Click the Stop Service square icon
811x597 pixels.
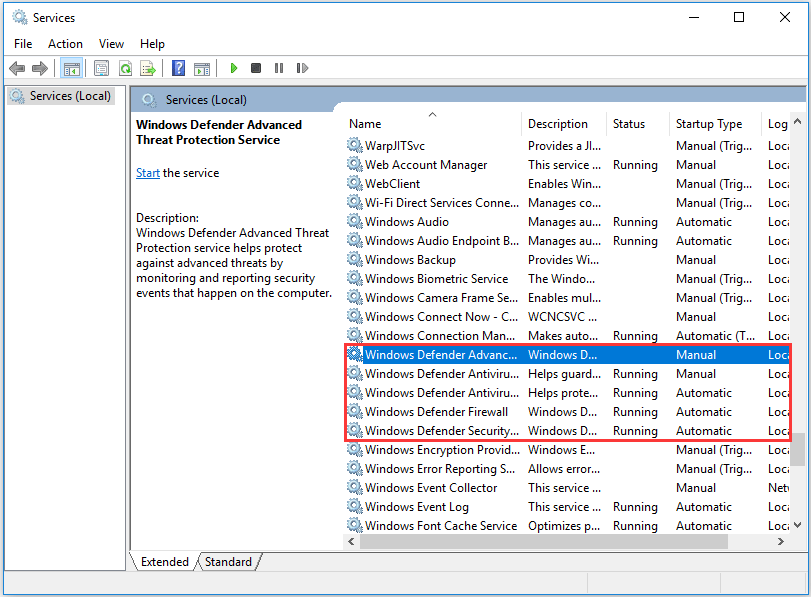[256, 68]
